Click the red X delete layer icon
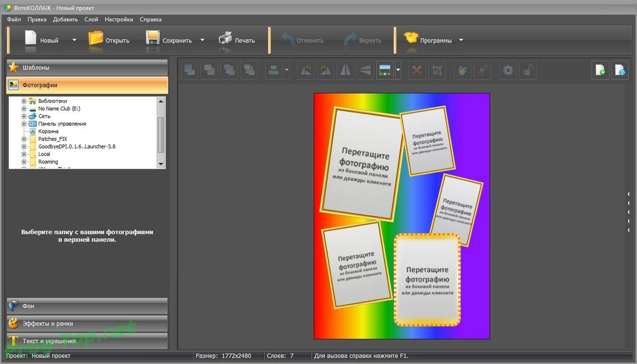Screen dimensions: 637x364 click(x=417, y=70)
